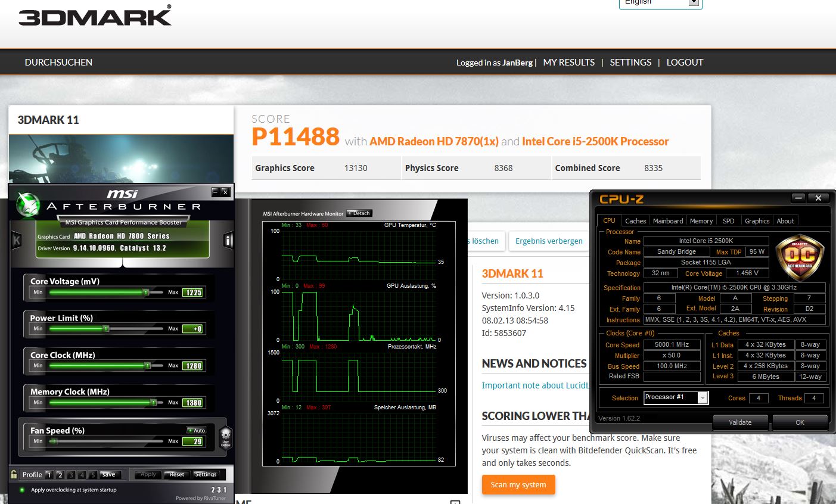Viewport: 836px width, 504px height.
Task: Click the Memory Clock value field 1380
Action: click(x=193, y=403)
